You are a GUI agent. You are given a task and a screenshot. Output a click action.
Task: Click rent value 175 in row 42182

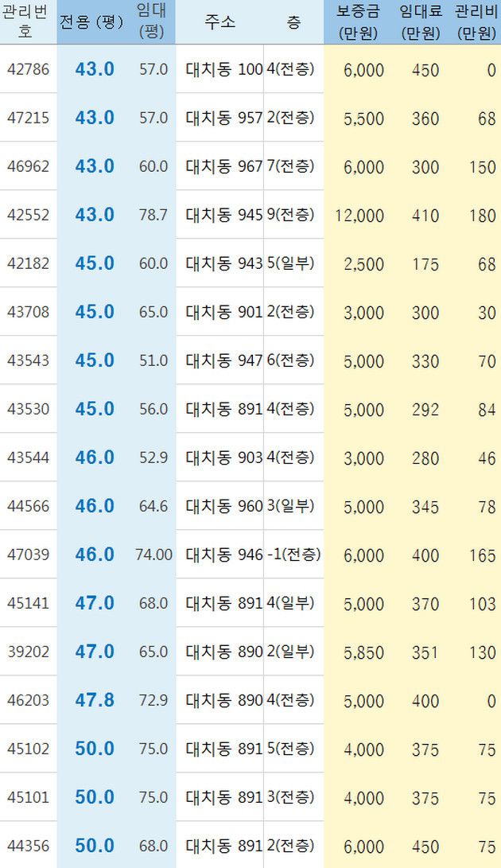pos(425,264)
